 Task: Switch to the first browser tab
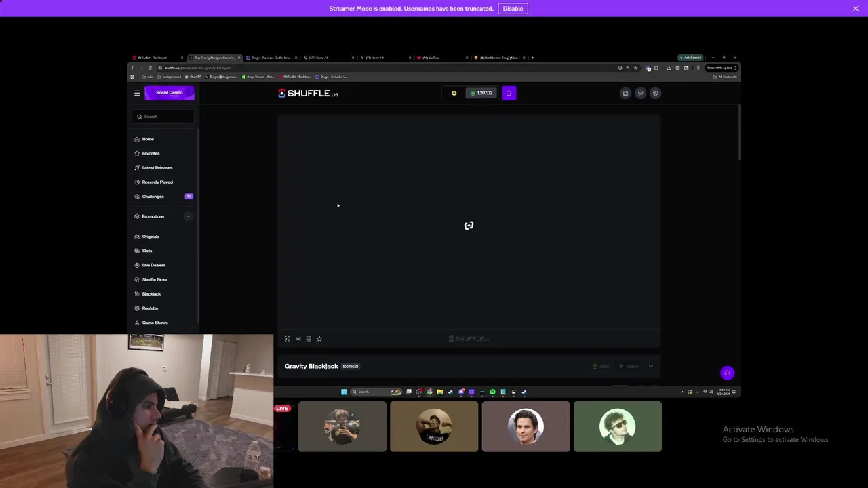[x=157, y=58]
